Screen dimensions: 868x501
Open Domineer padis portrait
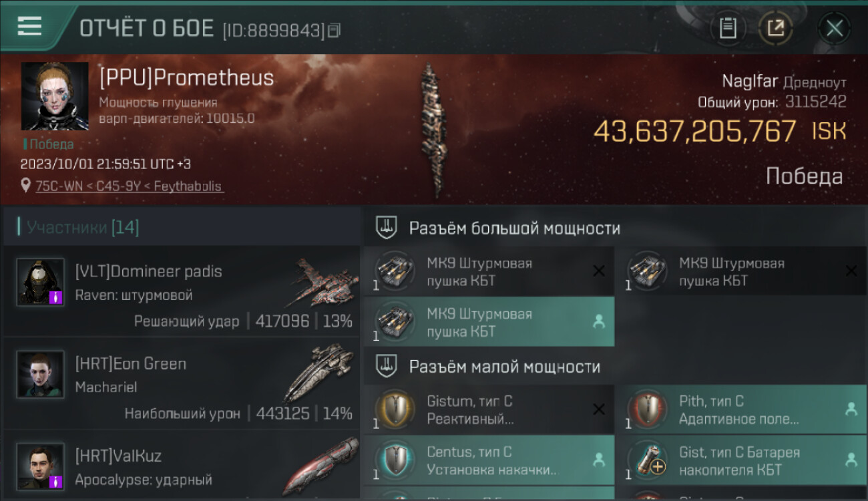[x=41, y=282]
